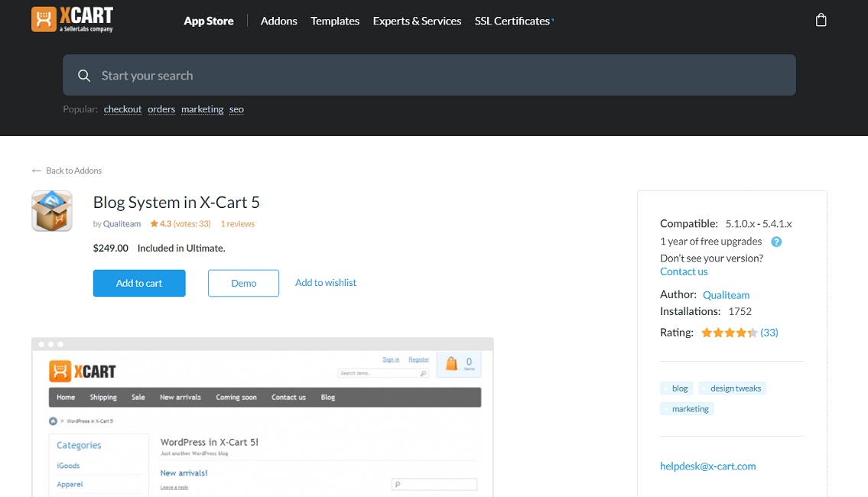The image size is (868, 497).
Task: Click the Blog System addon box icon
Action: (51, 210)
